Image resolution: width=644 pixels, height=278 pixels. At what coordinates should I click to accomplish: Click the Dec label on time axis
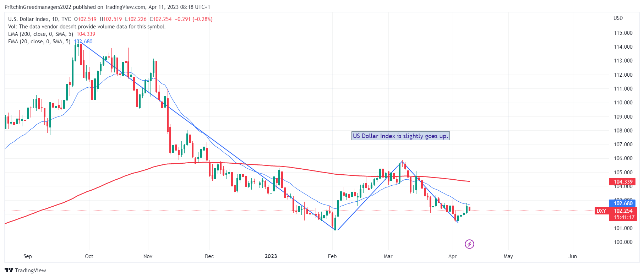coord(209,256)
